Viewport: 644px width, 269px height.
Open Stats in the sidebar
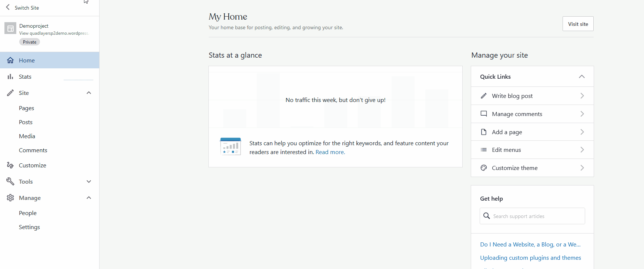pos(50,76)
